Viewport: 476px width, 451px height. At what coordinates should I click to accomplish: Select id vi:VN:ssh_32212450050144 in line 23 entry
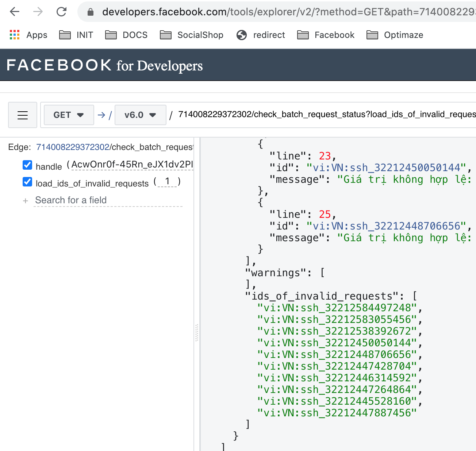pyautogui.click(x=387, y=168)
